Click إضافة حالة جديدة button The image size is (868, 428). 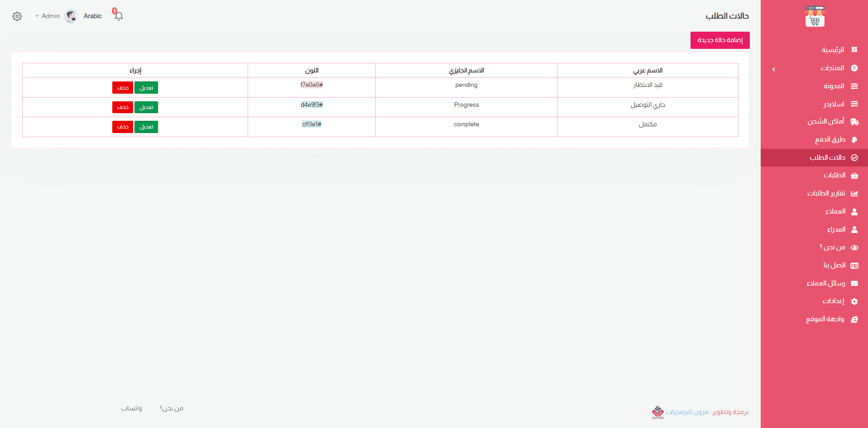[x=719, y=40]
